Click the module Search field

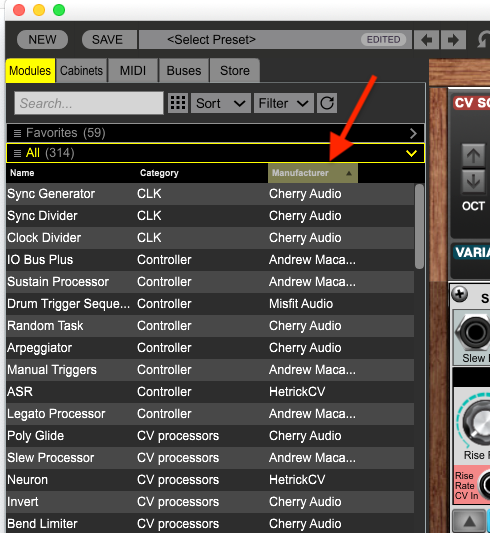(89, 103)
